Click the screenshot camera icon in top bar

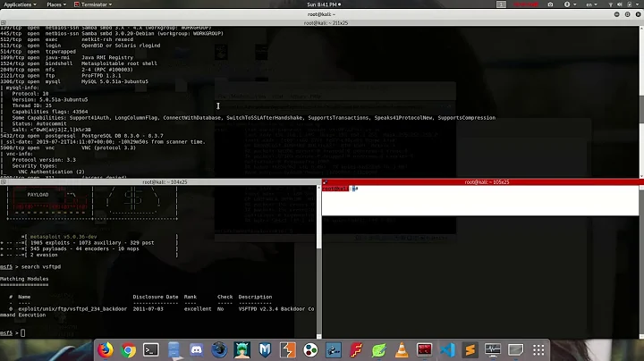[550, 4]
